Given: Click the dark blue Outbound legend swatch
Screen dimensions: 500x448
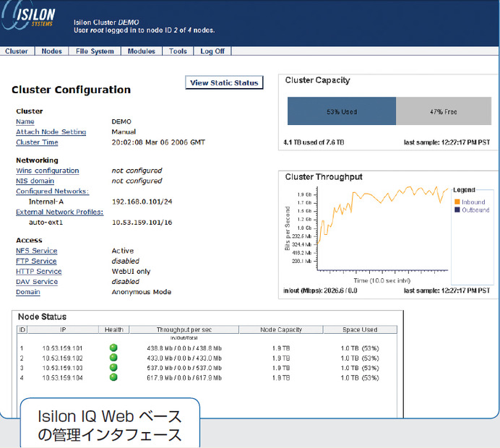Looking at the screenshot, I should tap(457, 210).
